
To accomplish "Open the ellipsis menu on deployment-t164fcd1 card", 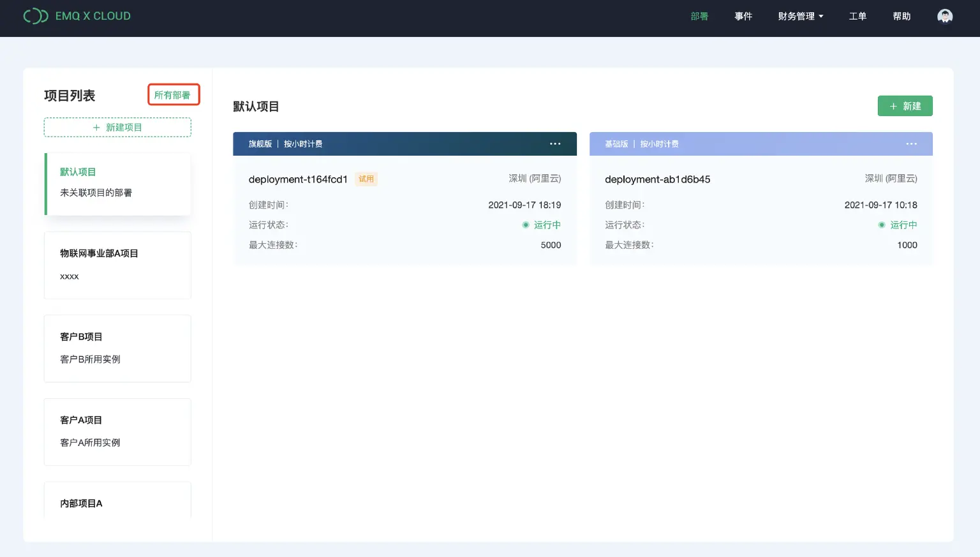I will [x=554, y=144].
